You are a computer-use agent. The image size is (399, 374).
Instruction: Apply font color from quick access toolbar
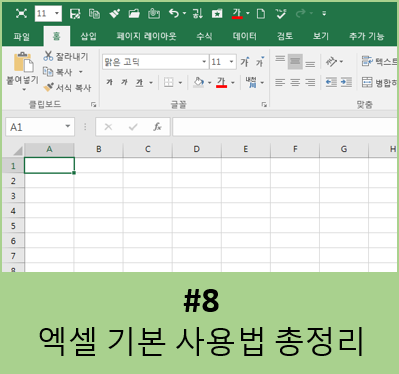click(237, 14)
